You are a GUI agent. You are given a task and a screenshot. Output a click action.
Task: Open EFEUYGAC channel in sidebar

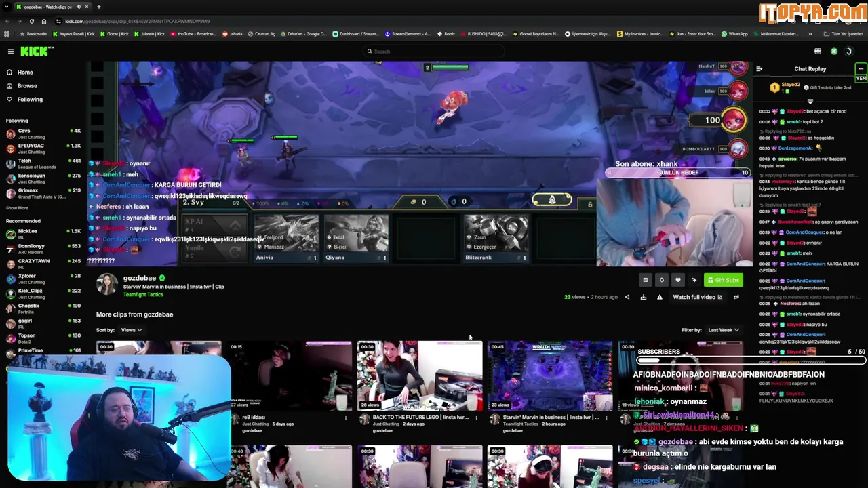click(42, 148)
